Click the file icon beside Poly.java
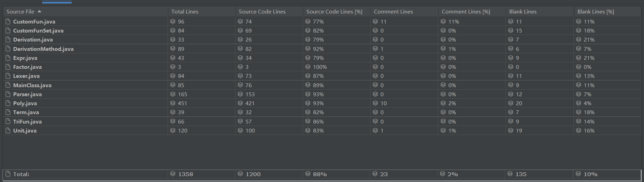This screenshot has width=644, height=182. coord(8,103)
